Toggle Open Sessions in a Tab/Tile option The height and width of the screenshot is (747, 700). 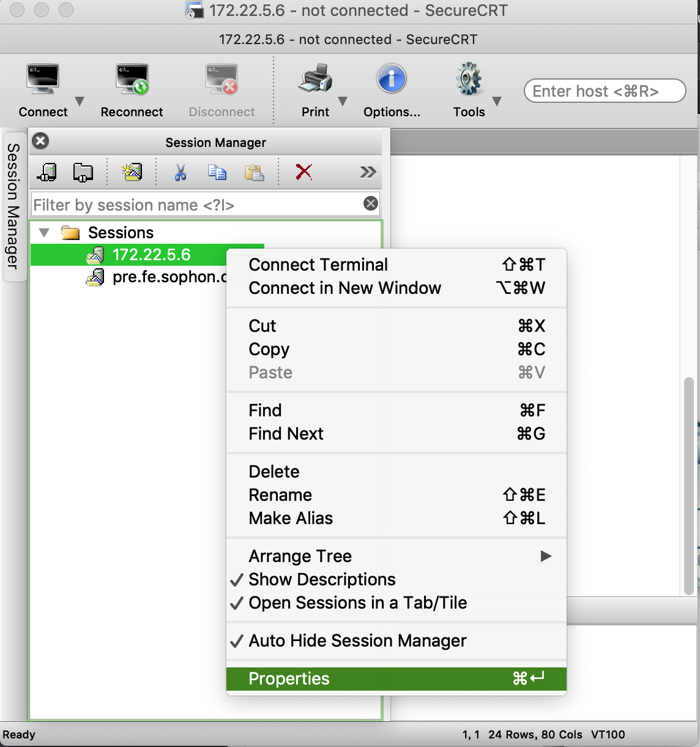(x=357, y=603)
